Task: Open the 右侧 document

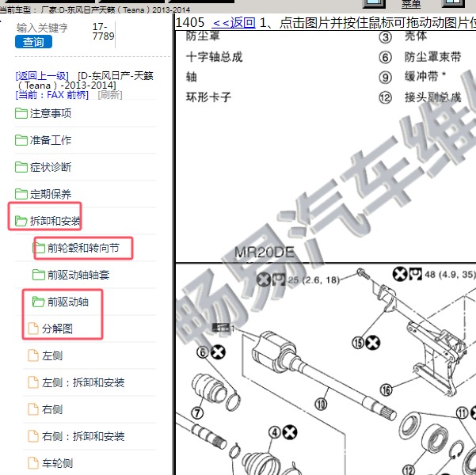Action: pyautogui.click(x=52, y=409)
